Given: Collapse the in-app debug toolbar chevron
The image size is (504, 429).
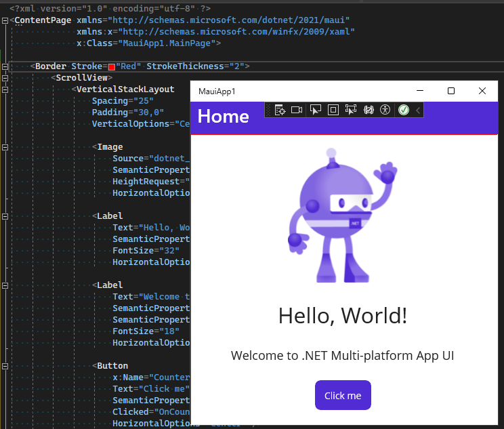Looking at the screenshot, I should (418, 110).
